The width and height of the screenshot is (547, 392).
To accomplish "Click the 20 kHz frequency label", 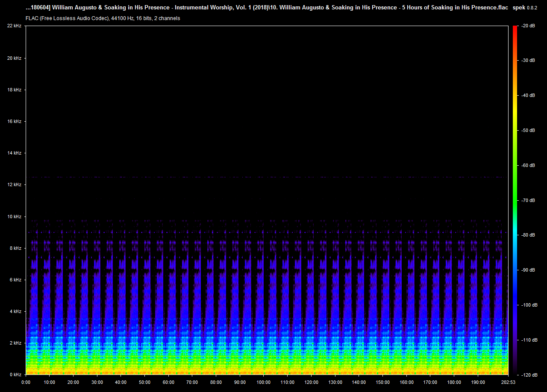I will click(15, 58).
